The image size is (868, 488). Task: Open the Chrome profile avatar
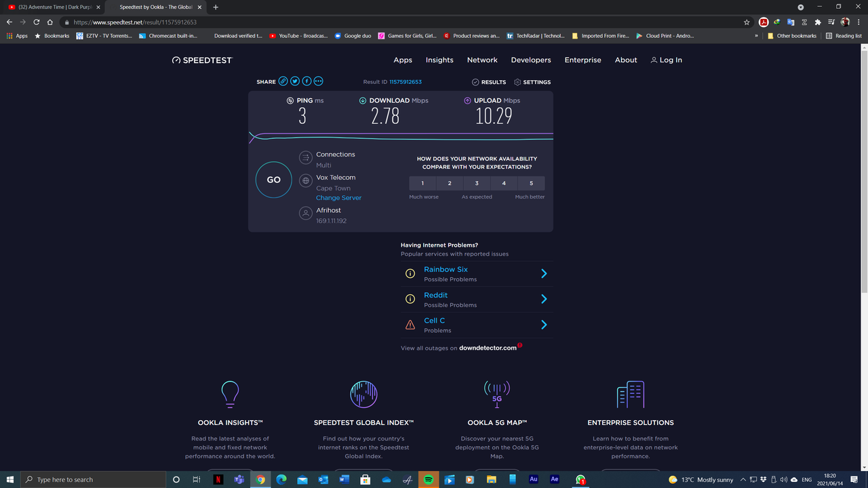tap(845, 22)
